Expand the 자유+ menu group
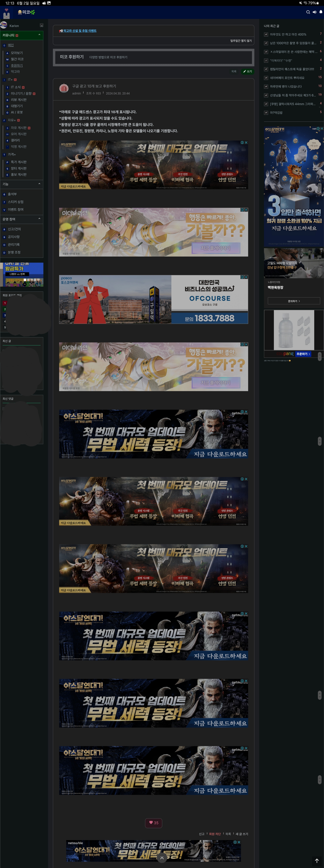Viewport: 324px width, 868px height. click(x=11, y=120)
